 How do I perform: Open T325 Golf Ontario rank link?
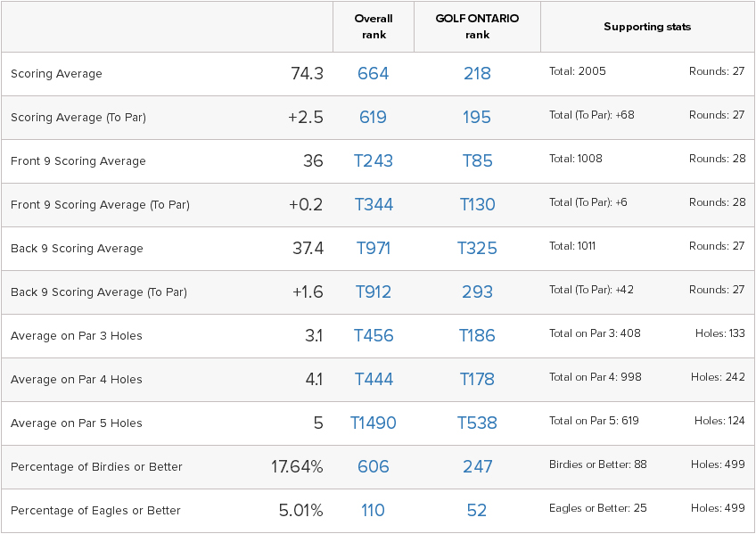pos(477,248)
